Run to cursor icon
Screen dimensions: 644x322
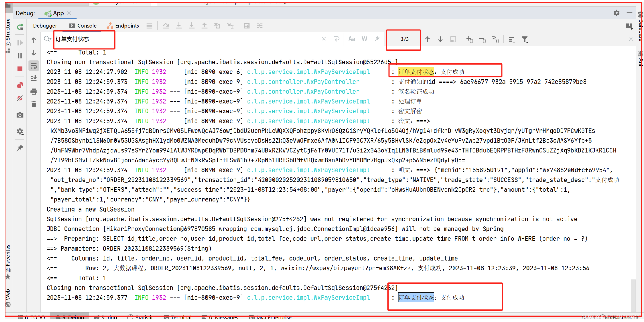(x=230, y=26)
